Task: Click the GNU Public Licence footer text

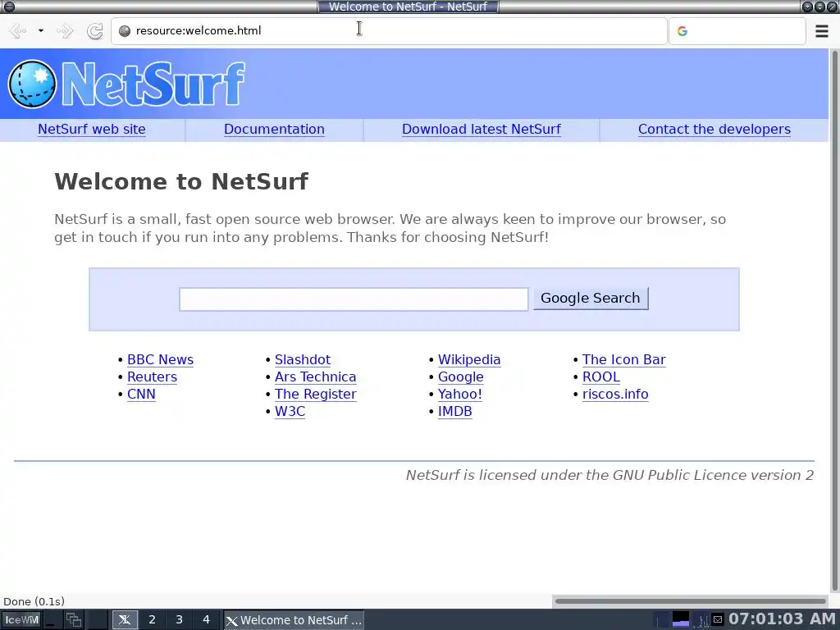Action: point(609,475)
